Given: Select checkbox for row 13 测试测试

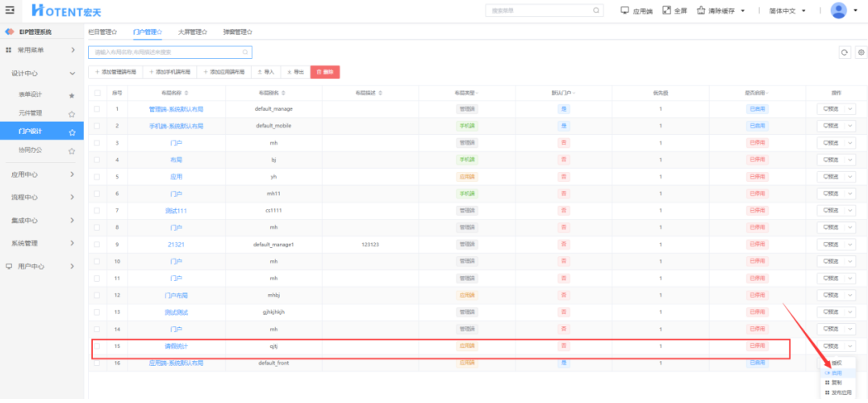Looking at the screenshot, I should pos(98,312).
